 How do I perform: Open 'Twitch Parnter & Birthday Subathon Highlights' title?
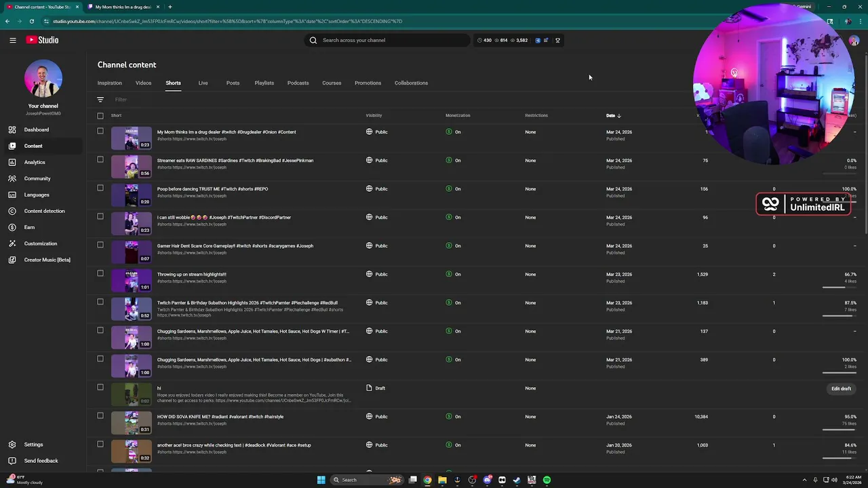248,303
